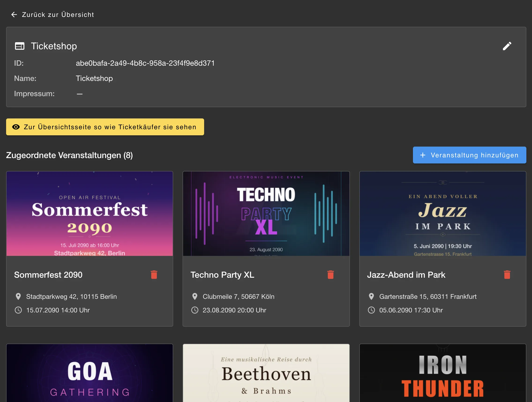Click the pencil edit icon for Ticketshop

click(507, 46)
